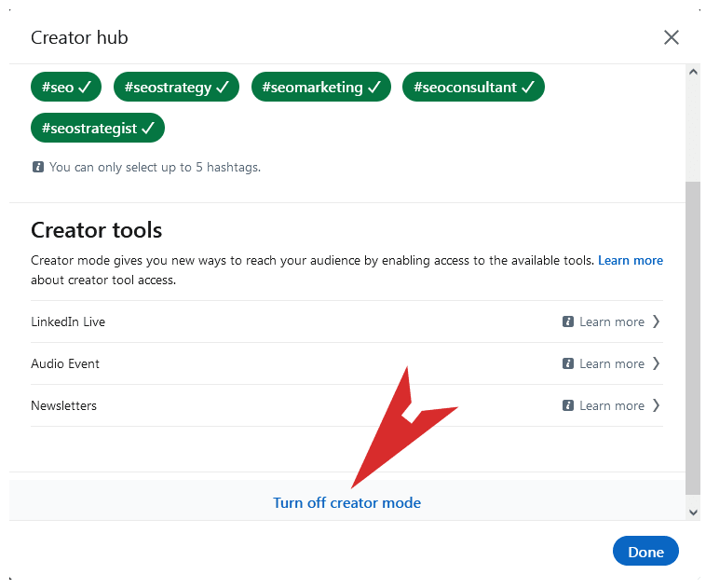Expand the Audio Event chevron
This screenshot has width=706, height=588.
point(656,363)
